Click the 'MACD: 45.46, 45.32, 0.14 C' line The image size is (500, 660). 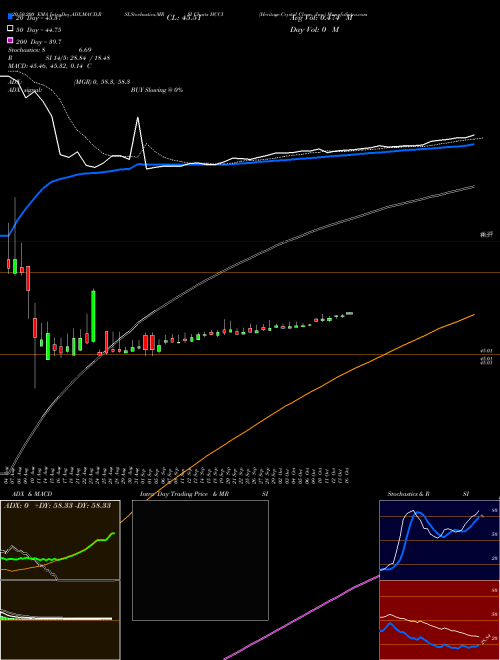coord(50,66)
